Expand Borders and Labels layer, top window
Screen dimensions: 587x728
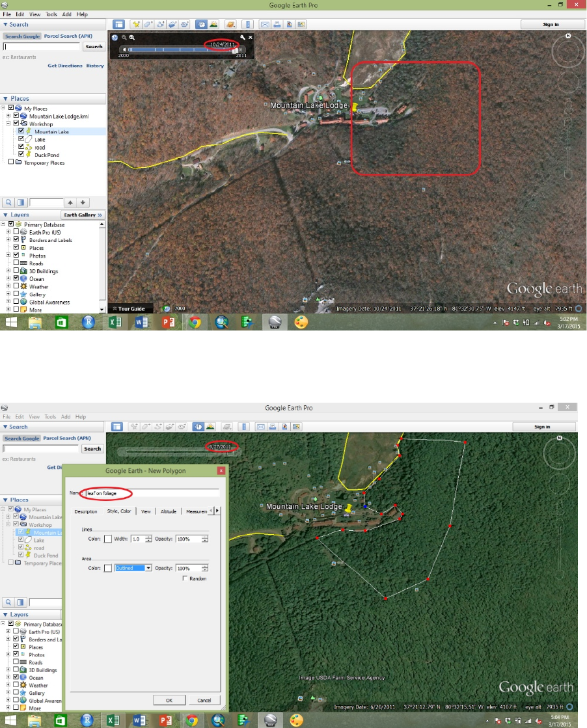pos(8,239)
